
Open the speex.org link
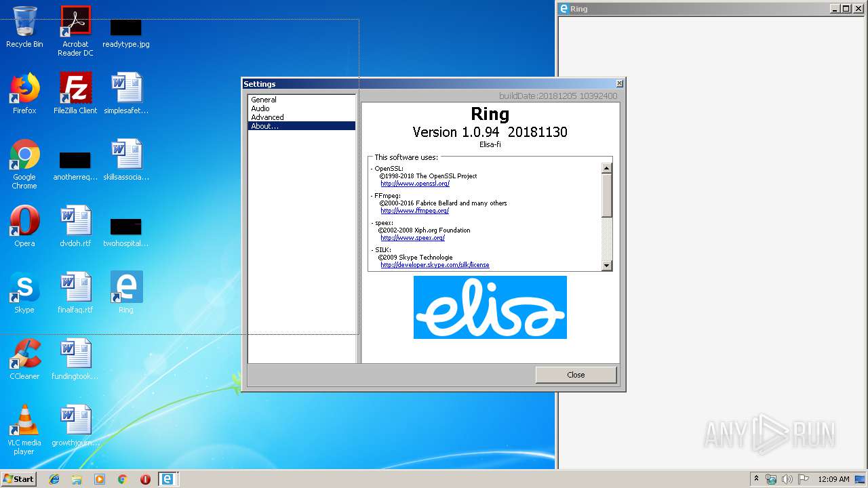click(412, 238)
